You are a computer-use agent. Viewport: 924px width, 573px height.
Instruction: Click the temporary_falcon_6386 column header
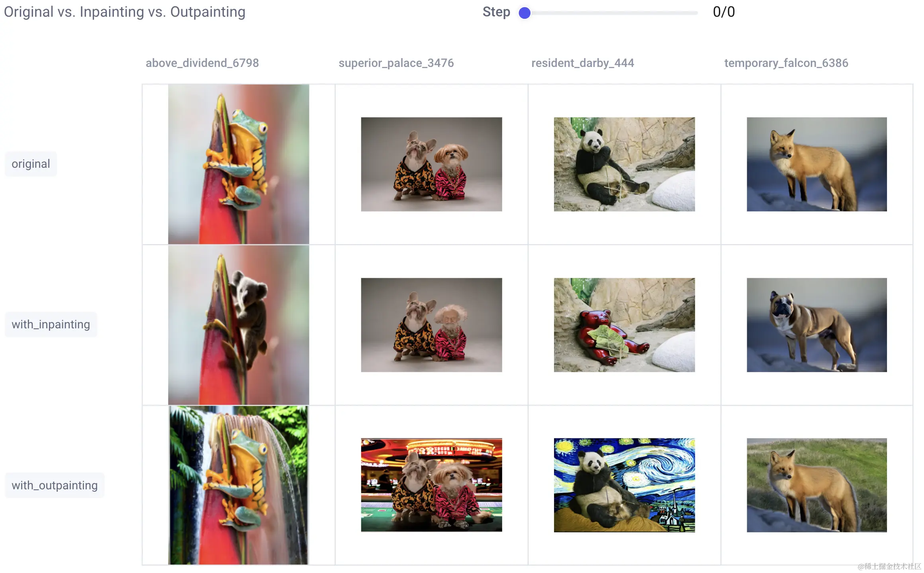pos(786,63)
